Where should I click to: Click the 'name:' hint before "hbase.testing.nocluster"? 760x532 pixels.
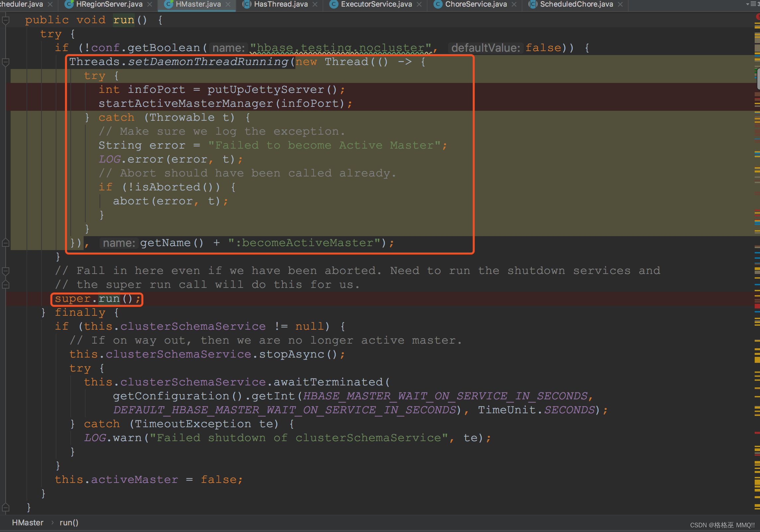(x=229, y=48)
